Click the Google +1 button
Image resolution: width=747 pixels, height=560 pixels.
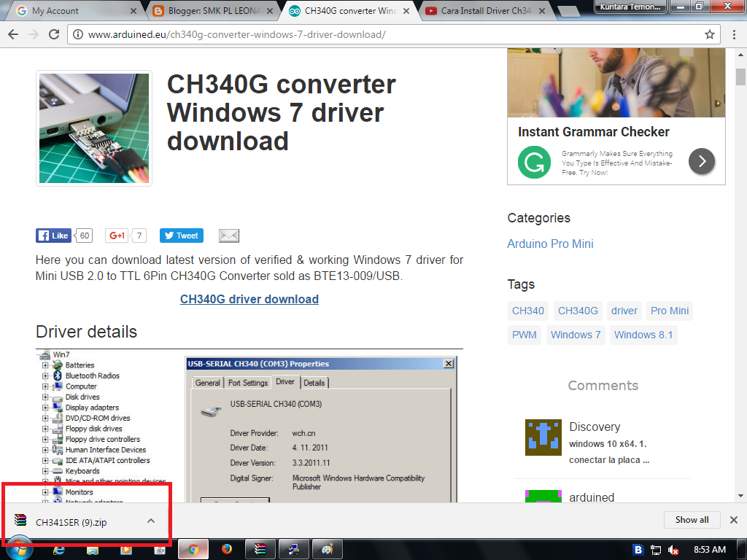point(117,236)
